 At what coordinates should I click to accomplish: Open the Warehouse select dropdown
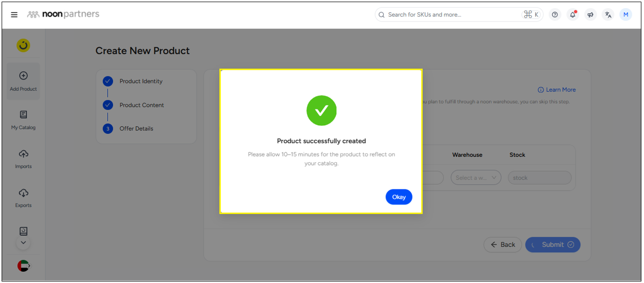coord(475,178)
